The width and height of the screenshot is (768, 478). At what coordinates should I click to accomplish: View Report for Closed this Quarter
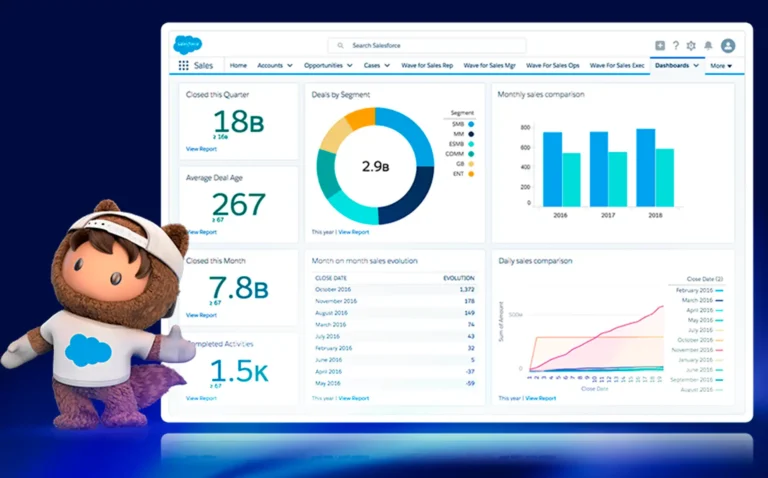(201, 149)
